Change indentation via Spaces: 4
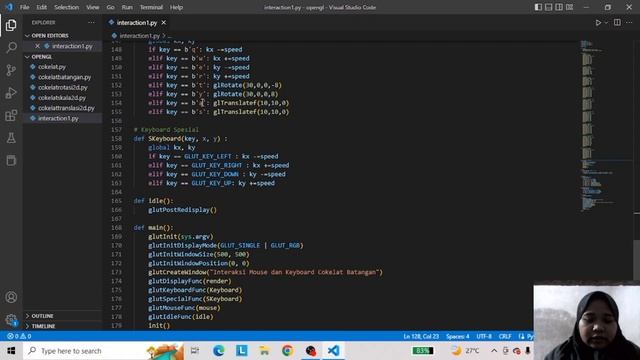This screenshot has width=640, height=360. (x=458, y=336)
